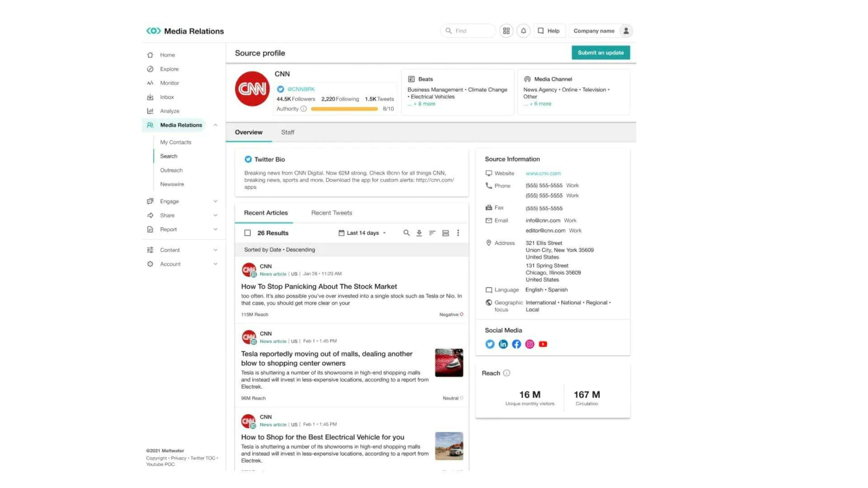Open CNN's Facebook social icon

point(516,344)
